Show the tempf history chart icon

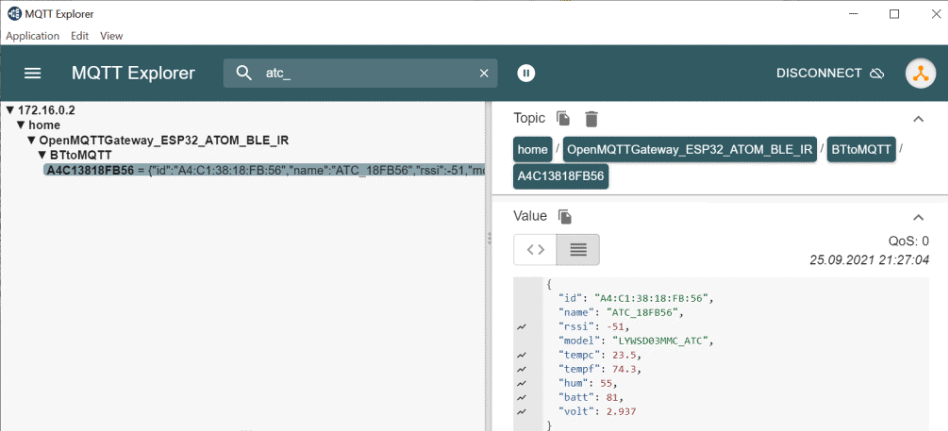pyautogui.click(x=522, y=369)
